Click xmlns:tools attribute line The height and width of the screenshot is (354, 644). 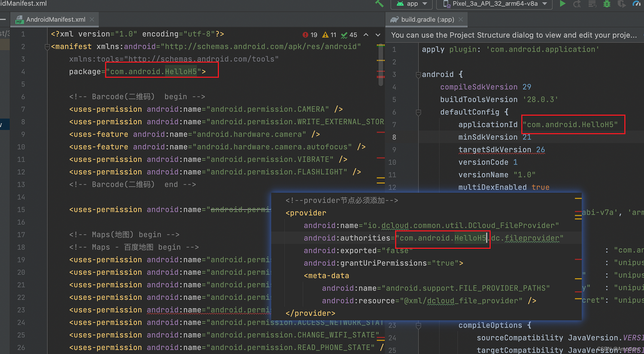pyautogui.click(x=174, y=59)
